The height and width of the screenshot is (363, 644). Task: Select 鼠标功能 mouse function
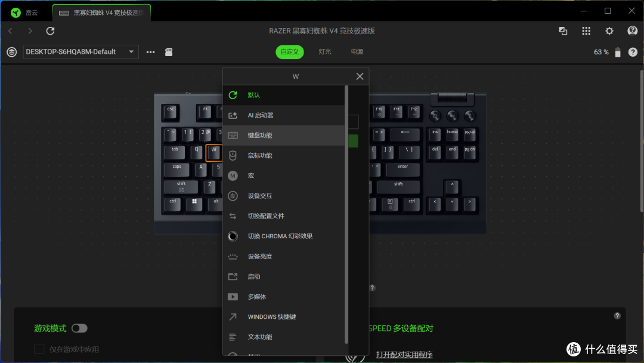284,155
